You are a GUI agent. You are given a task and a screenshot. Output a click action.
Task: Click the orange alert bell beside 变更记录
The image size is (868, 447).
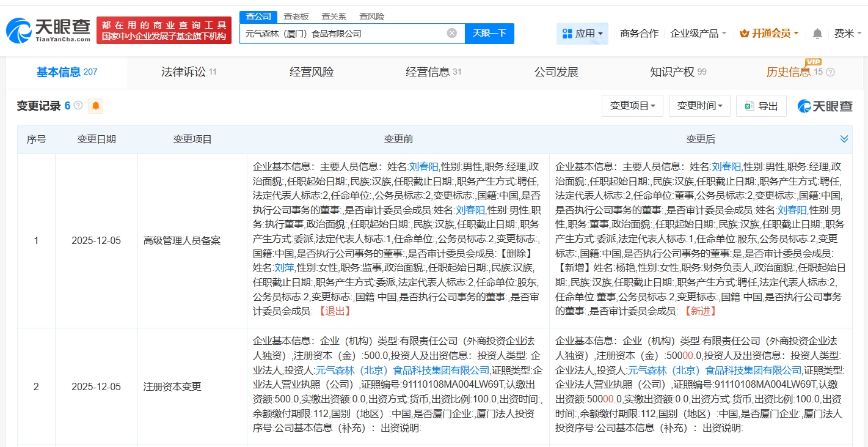coord(96,106)
